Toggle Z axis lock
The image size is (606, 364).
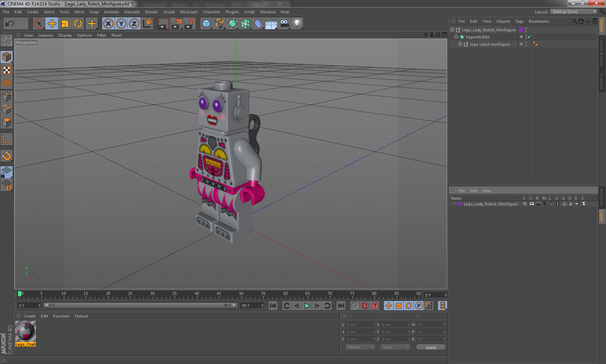point(134,24)
